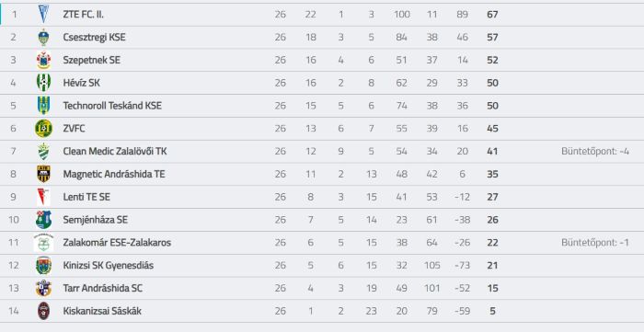
Task: Click the ZVFC round green logo
Action: (x=43, y=129)
